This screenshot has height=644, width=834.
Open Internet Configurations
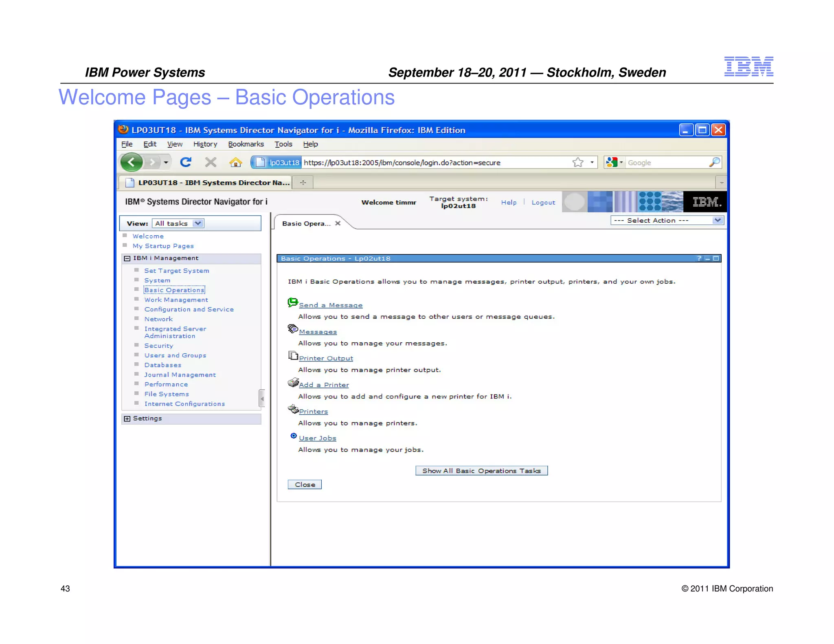[x=184, y=404]
